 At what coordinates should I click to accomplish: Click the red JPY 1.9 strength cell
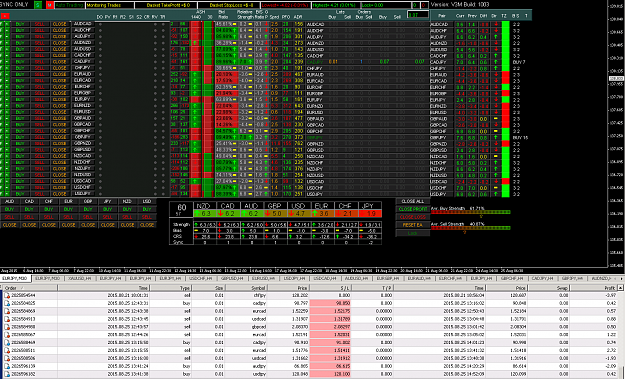[370, 214]
